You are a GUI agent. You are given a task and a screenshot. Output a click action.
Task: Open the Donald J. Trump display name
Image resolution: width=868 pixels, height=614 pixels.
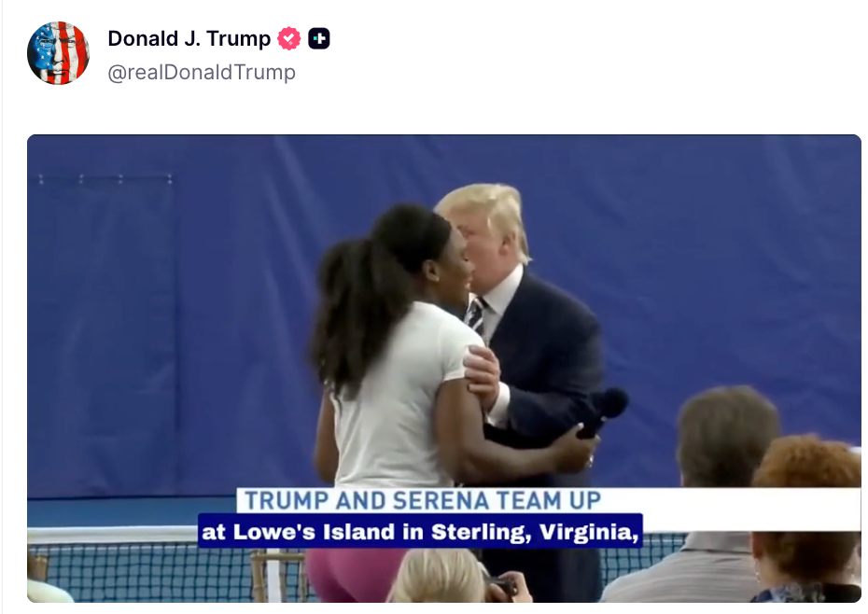pos(189,39)
